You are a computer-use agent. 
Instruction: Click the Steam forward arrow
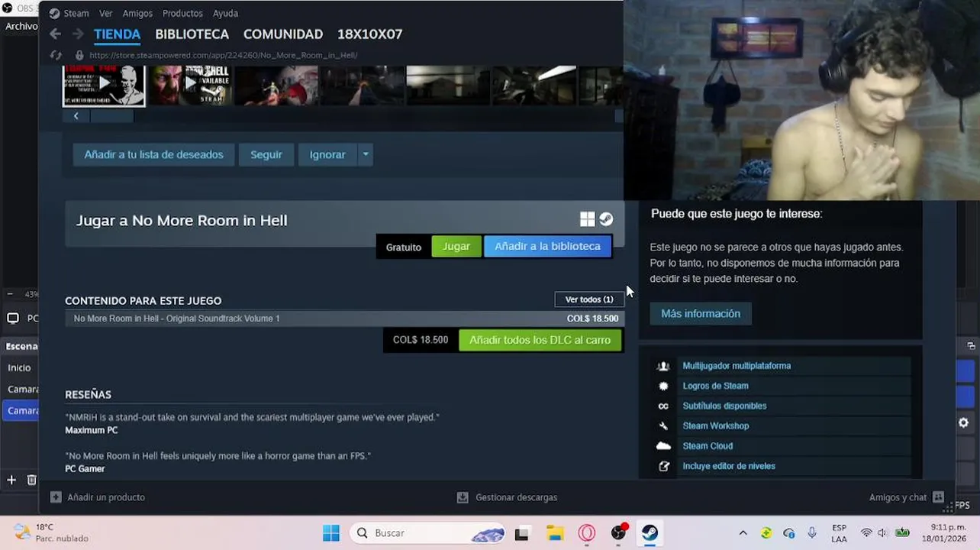78,34
